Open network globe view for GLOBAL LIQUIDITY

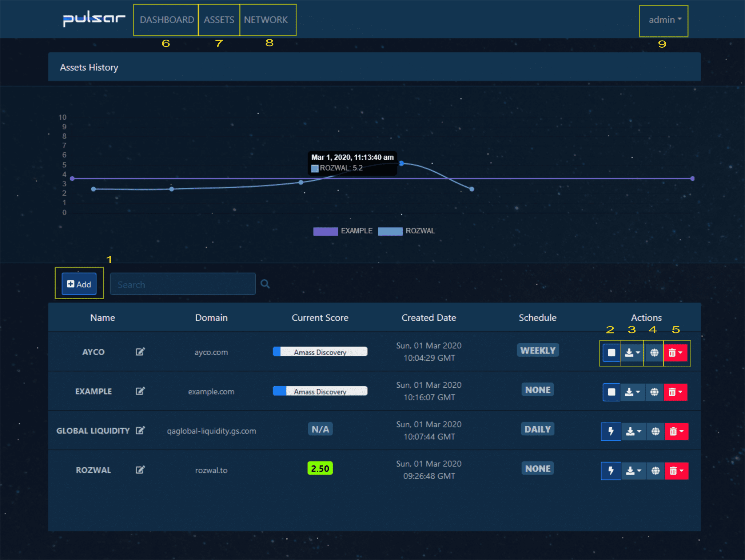(656, 431)
